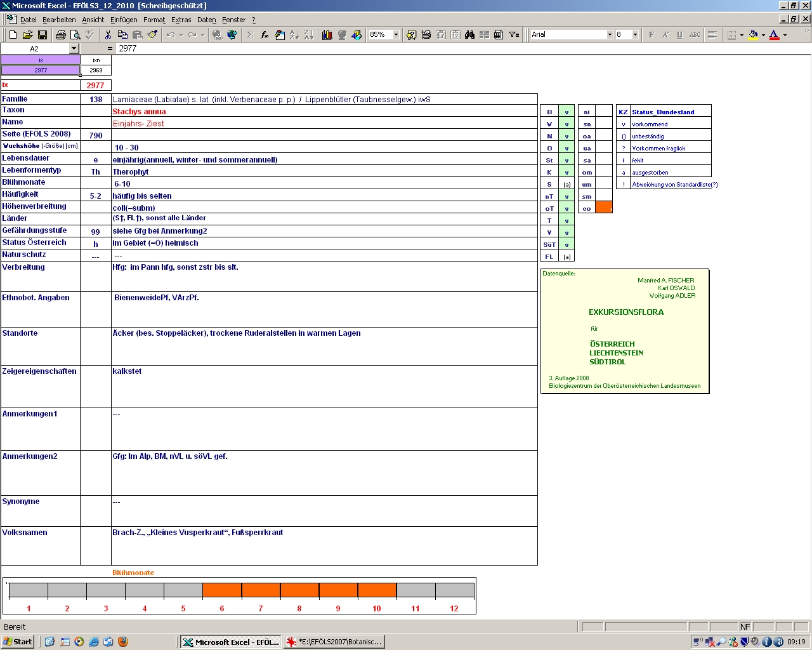812x650 pixels.
Task: Insert AutoSum with the sigma icon
Action: 250,35
